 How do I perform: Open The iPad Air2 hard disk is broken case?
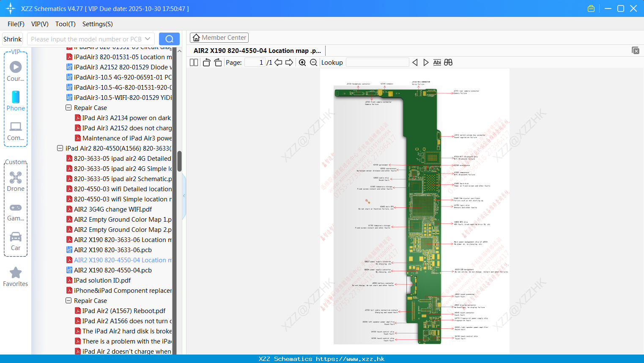[123, 331]
